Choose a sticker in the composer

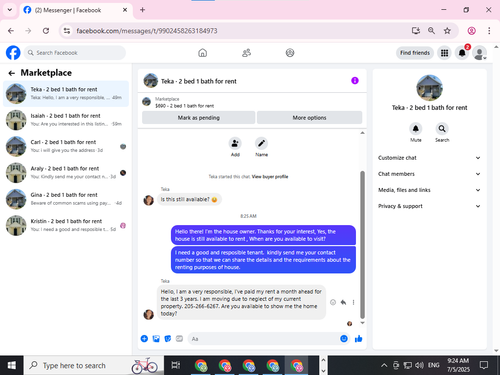(168, 339)
